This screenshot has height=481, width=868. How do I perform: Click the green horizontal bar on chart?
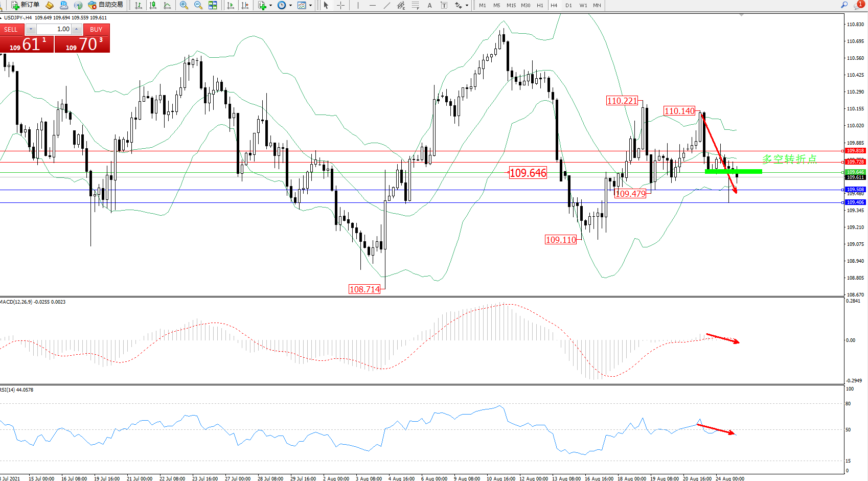tap(733, 171)
